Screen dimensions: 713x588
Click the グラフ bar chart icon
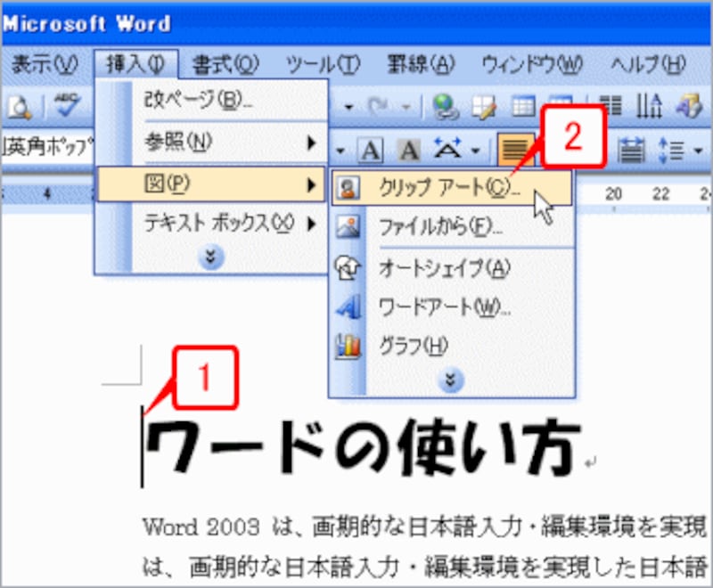pyautogui.click(x=348, y=347)
